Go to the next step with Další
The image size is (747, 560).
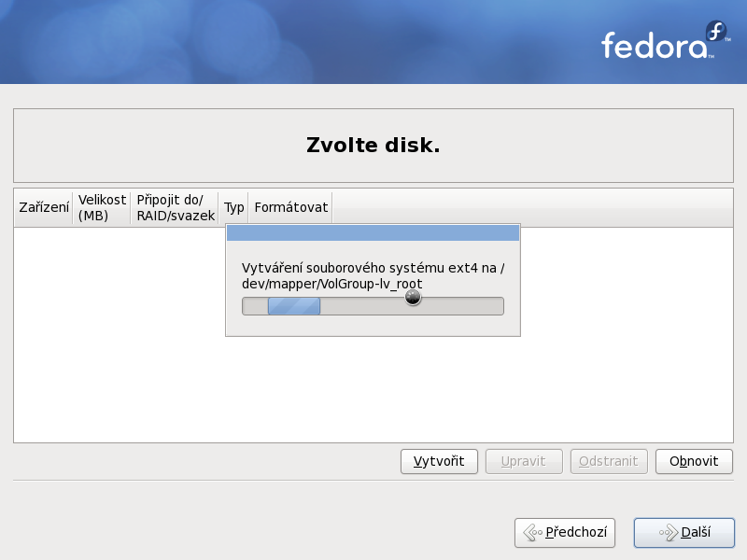point(684,532)
